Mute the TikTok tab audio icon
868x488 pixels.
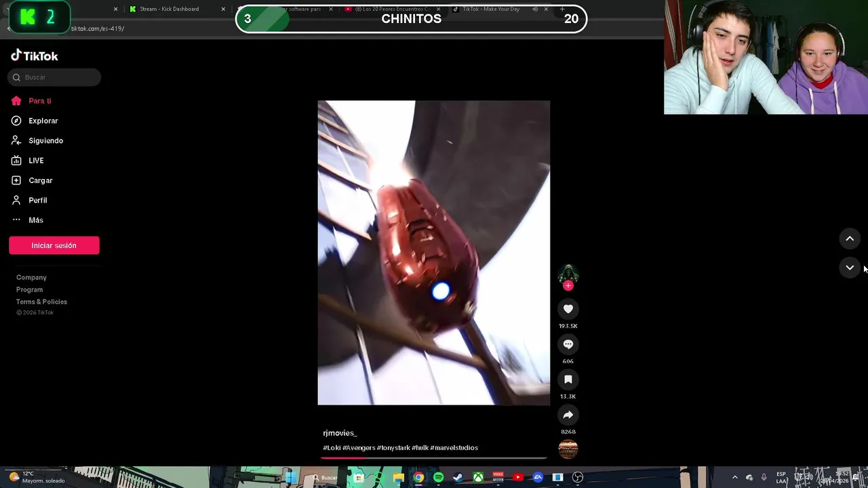click(x=535, y=9)
